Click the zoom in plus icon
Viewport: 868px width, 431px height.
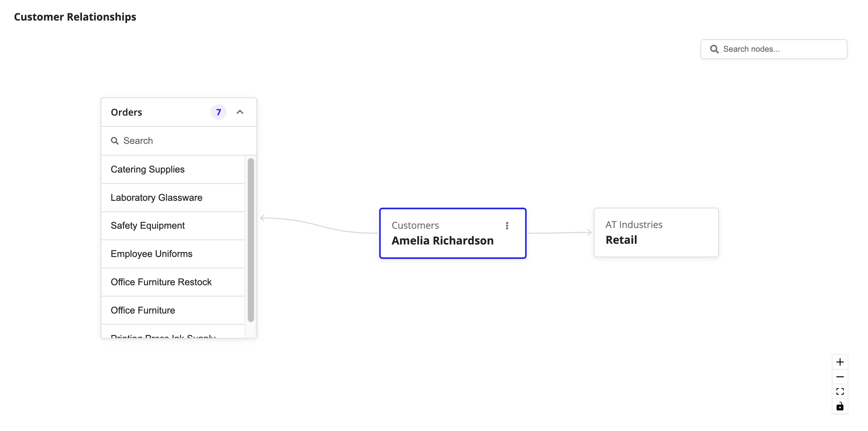840,362
